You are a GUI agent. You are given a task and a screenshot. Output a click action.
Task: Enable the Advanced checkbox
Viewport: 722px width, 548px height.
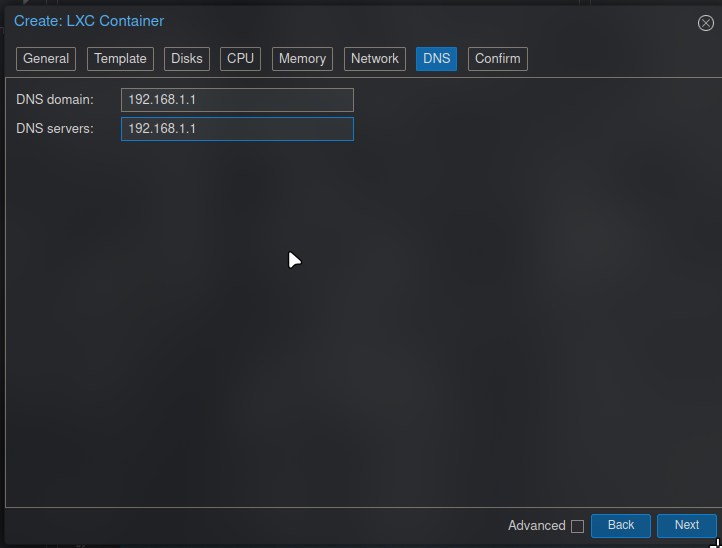point(577,526)
